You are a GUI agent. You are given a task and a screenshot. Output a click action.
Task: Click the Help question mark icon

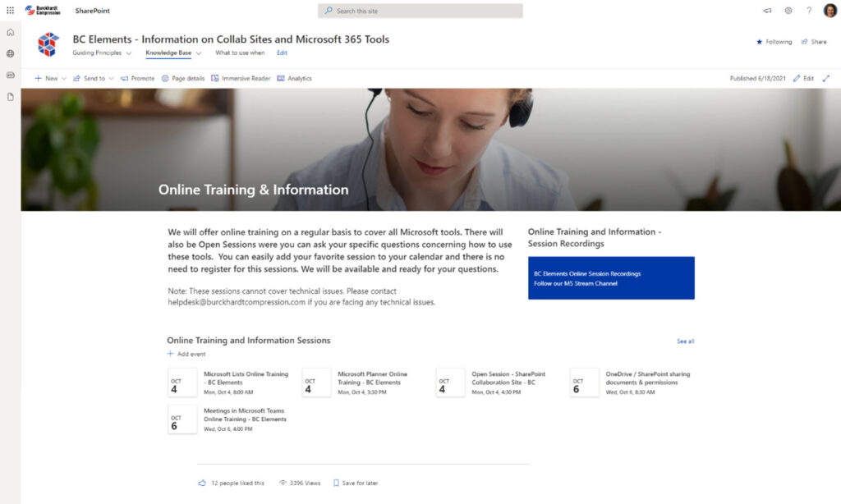808,11
